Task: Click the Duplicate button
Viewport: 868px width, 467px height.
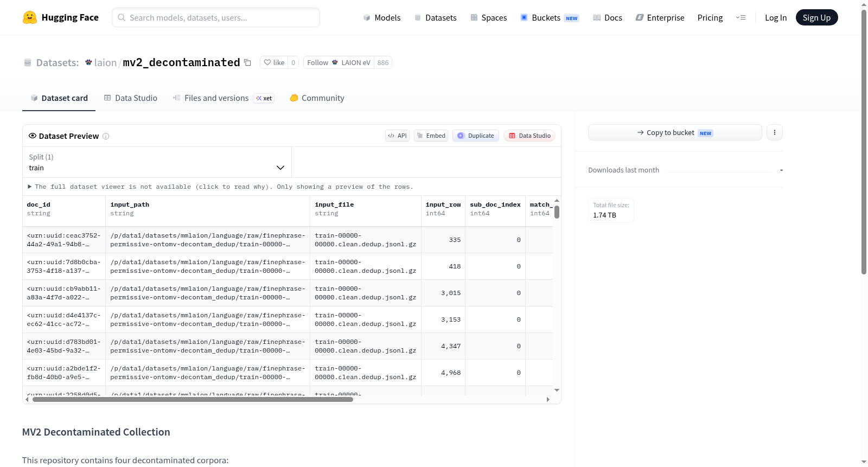Action: (475, 136)
